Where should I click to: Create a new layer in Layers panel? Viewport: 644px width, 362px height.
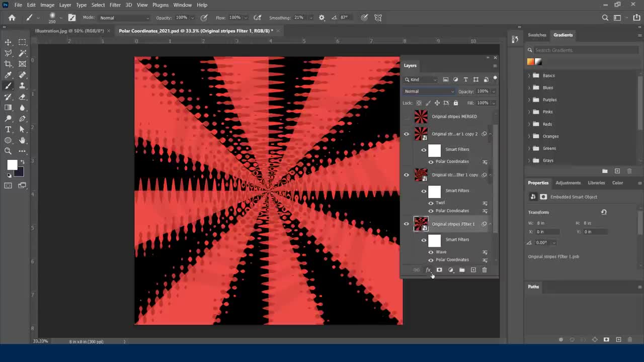click(x=473, y=270)
